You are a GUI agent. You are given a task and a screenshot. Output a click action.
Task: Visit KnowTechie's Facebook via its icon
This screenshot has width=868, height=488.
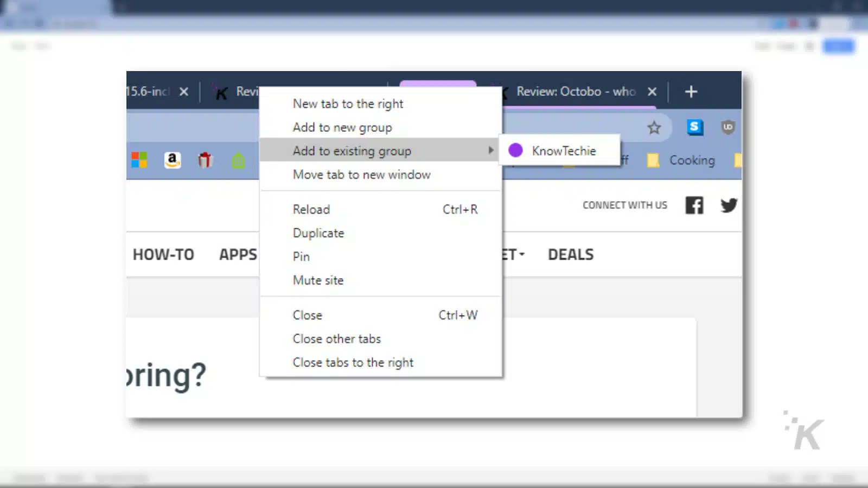[x=694, y=205]
